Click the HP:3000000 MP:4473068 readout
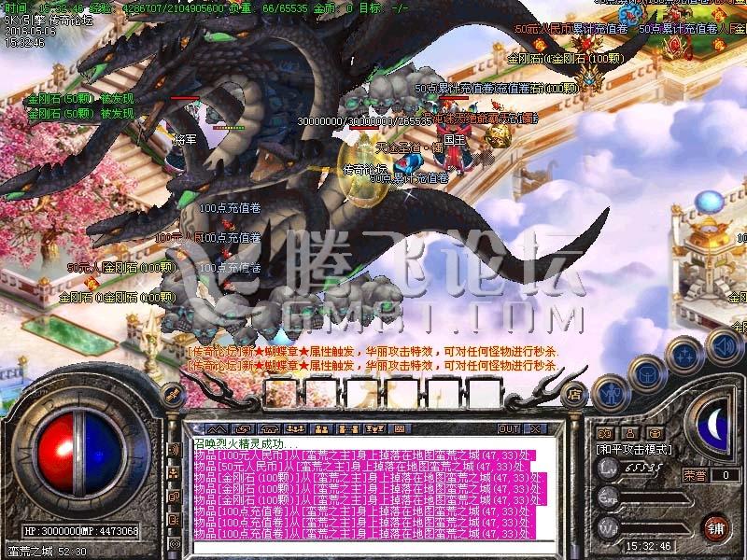This screenshot has height=560, width=747. [81, 531]
